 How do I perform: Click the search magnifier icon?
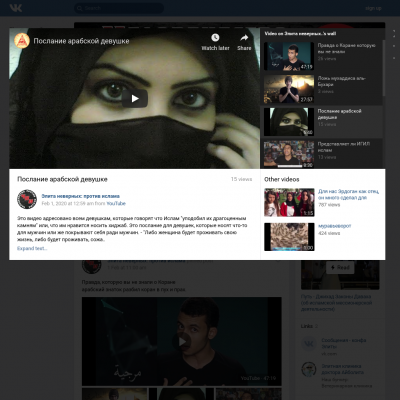80,8
